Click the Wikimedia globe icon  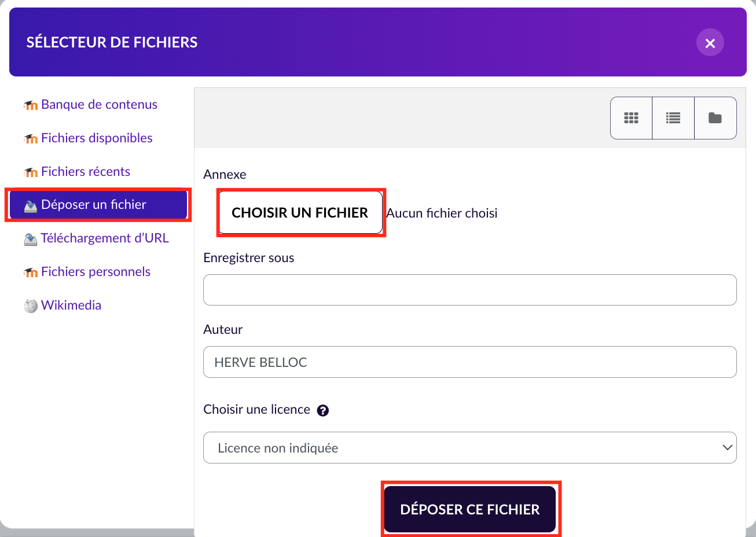coord(31,306)
